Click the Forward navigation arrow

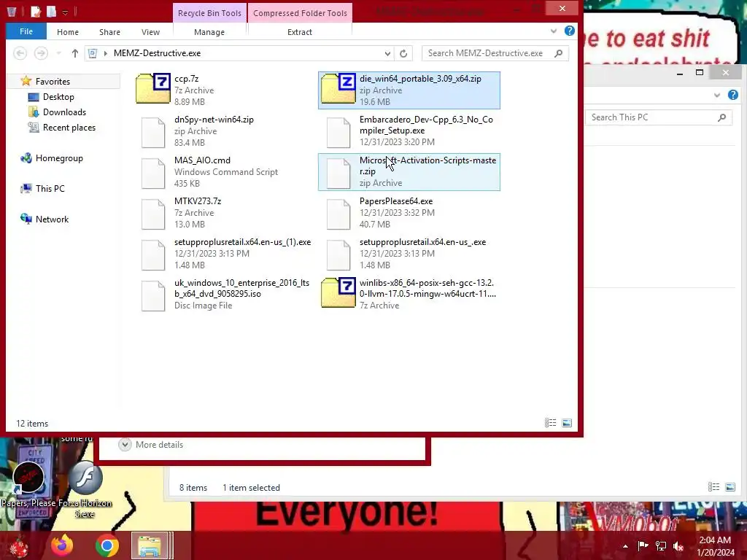[41, 53]
